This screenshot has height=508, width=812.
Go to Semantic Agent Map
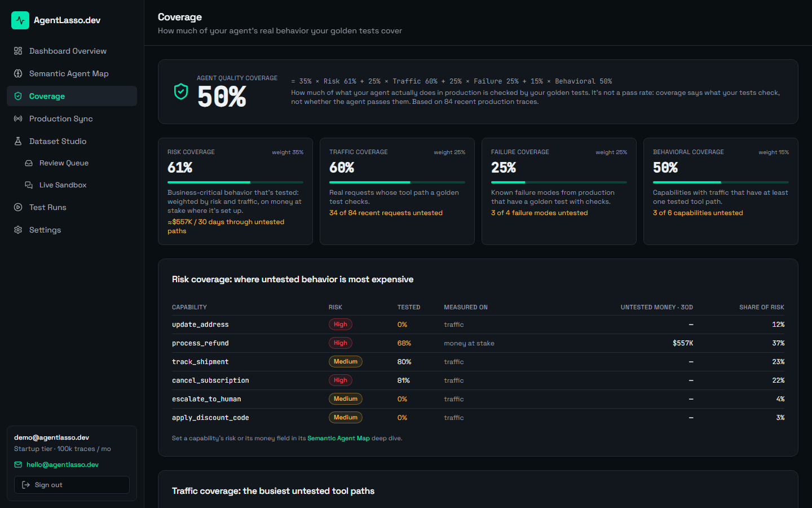point(72,73)
